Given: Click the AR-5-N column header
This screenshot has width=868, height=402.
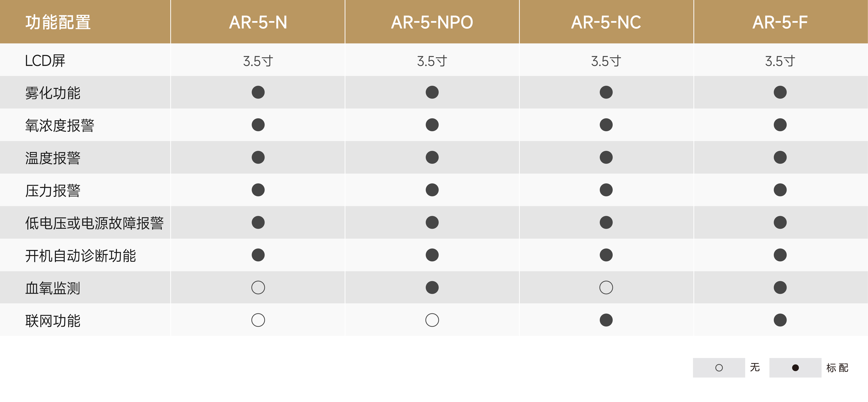Looking at the screenshot, I should (x=258, y=22).
